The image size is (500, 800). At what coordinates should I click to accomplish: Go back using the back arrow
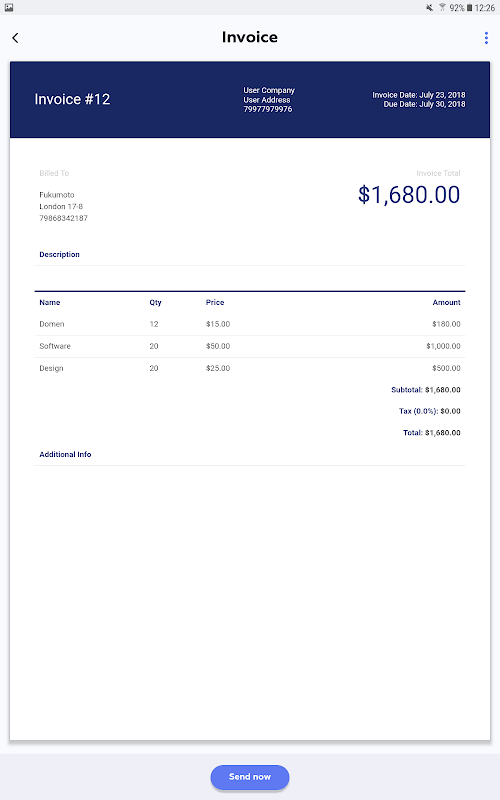15,38
